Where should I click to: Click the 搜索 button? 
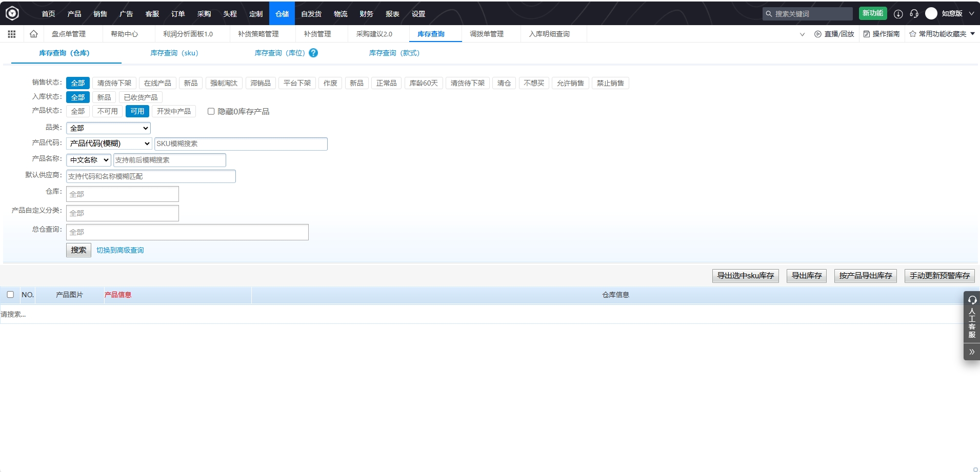pyautogui.click(x=78, y=250)
